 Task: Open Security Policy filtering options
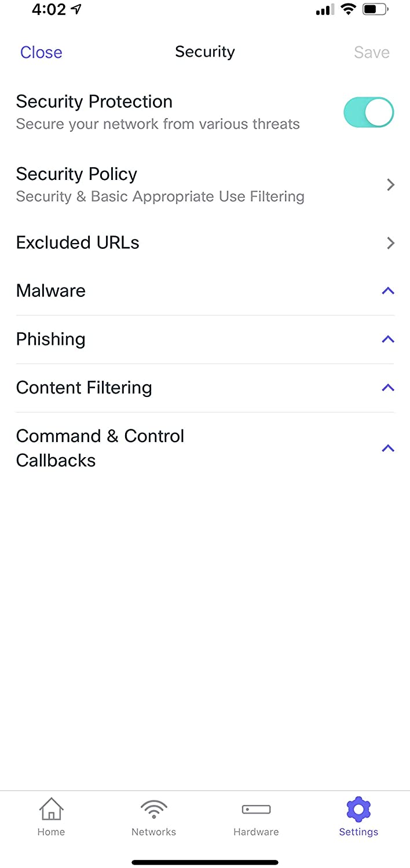(x=205, y=184)
